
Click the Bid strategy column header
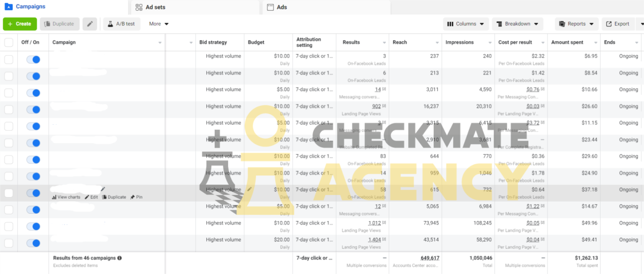pos(213,42)
